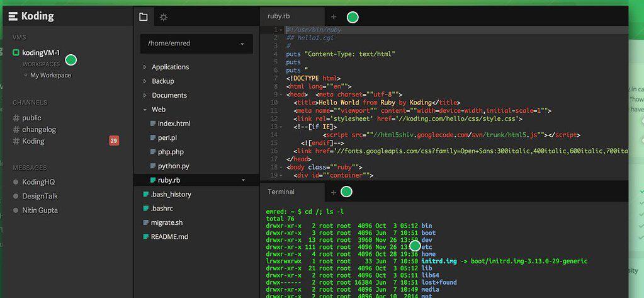Switch to the ruby.rb editor tab
This screenshot has width=644, height=298.
(x=292, y=16)
